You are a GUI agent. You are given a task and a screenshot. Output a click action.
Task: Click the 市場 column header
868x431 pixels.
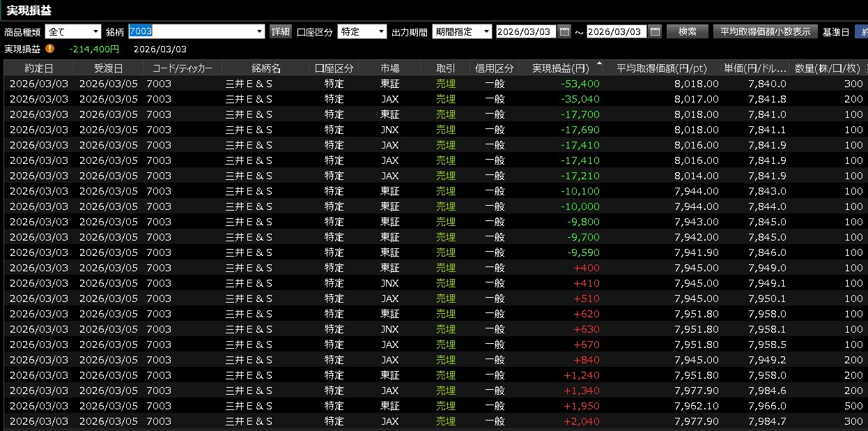[390, 68]
